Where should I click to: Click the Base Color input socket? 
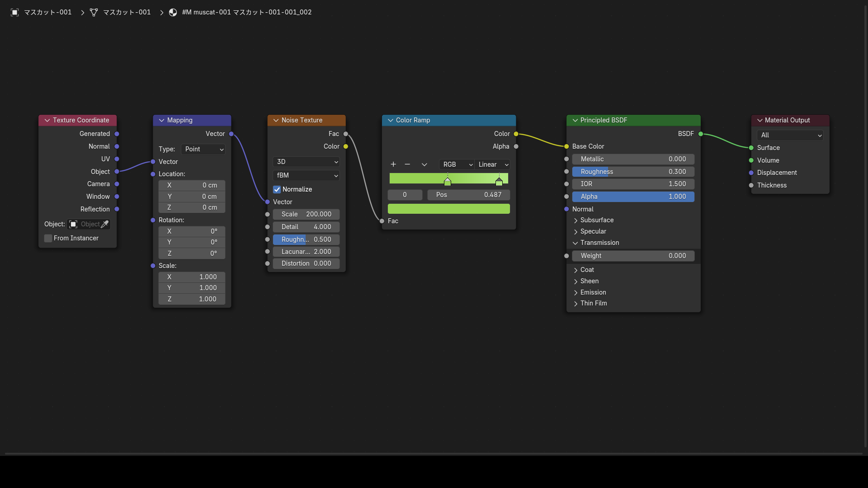click(x=566, y=146)
